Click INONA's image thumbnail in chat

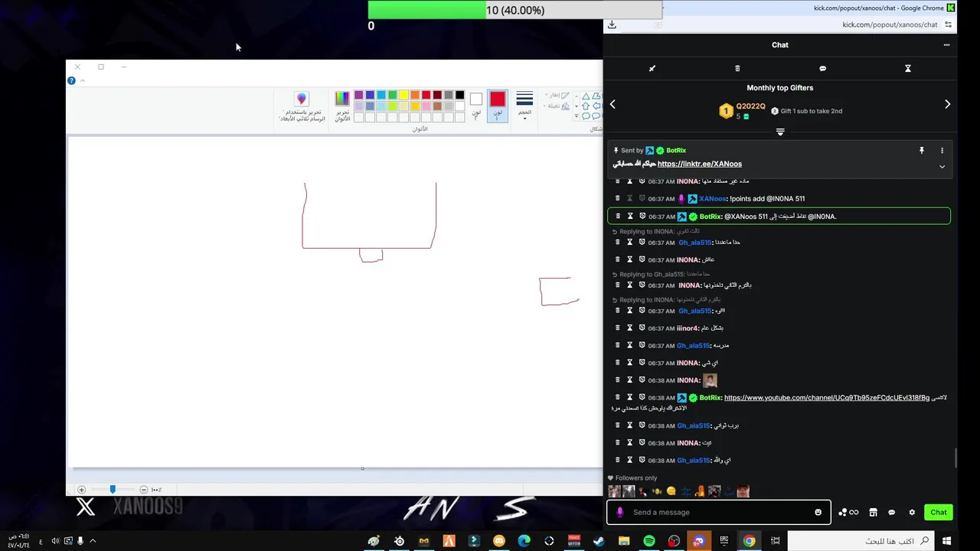click(710, 380)
